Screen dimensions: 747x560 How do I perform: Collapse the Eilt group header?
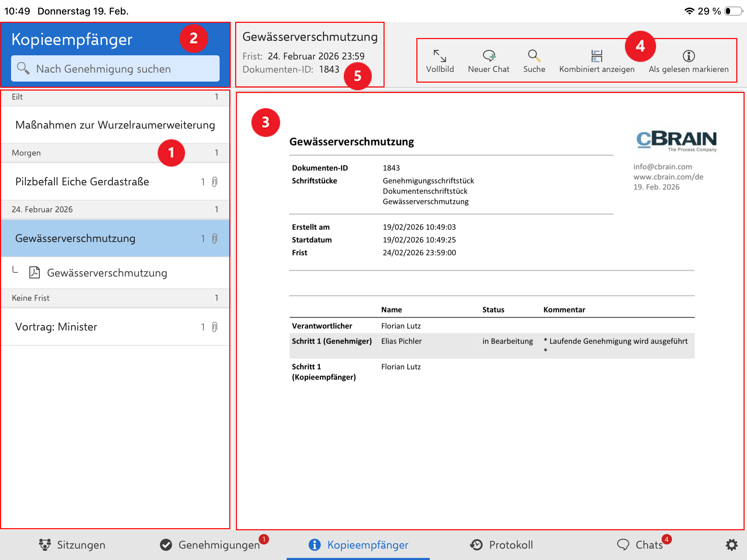point(115,97)
